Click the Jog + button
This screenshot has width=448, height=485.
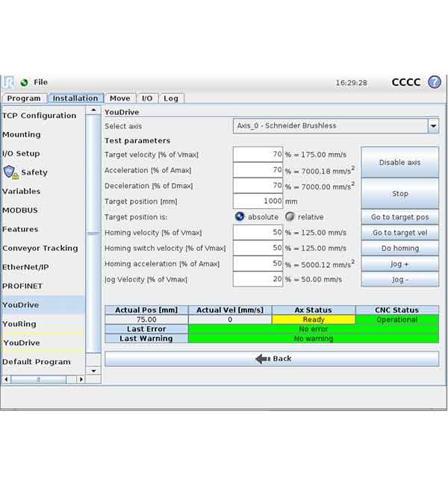tap(399, 264)
